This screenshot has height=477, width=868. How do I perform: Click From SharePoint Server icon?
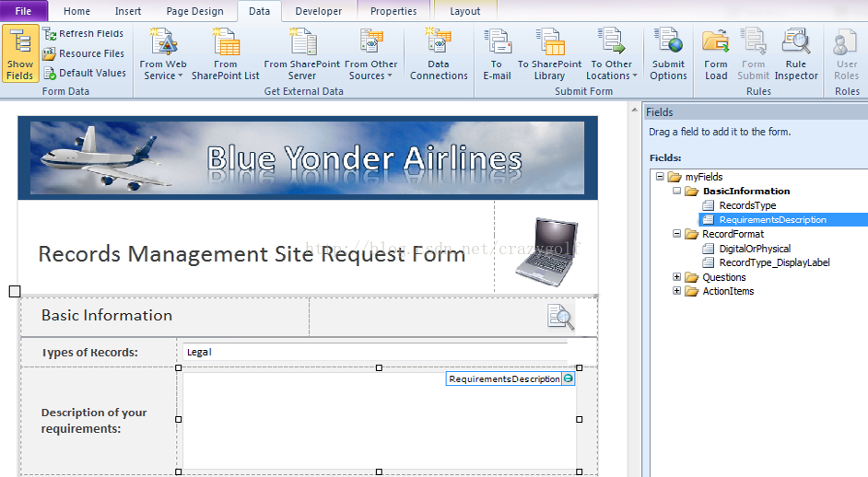pos(302,42)
